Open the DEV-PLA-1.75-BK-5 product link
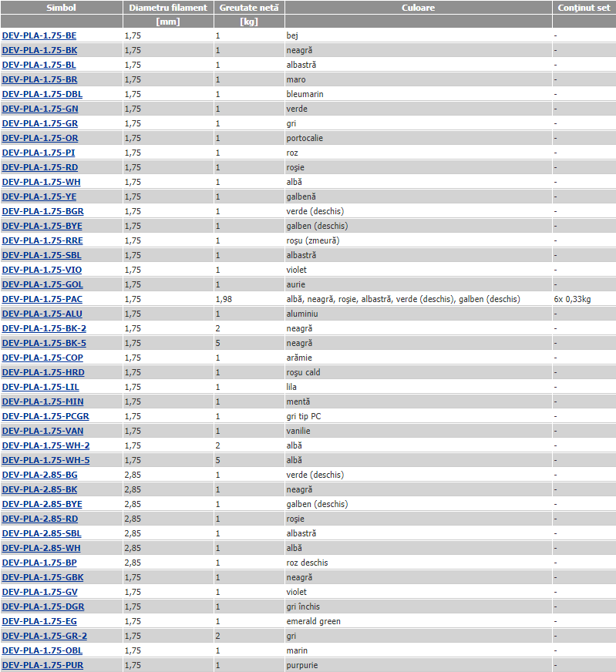 44,343
